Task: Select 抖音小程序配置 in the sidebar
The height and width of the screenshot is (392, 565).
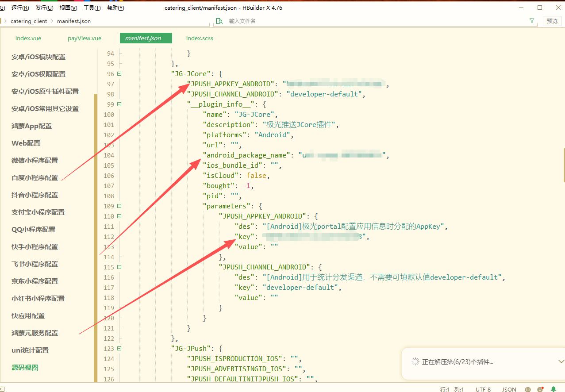Action: click(x=35, y=195)
